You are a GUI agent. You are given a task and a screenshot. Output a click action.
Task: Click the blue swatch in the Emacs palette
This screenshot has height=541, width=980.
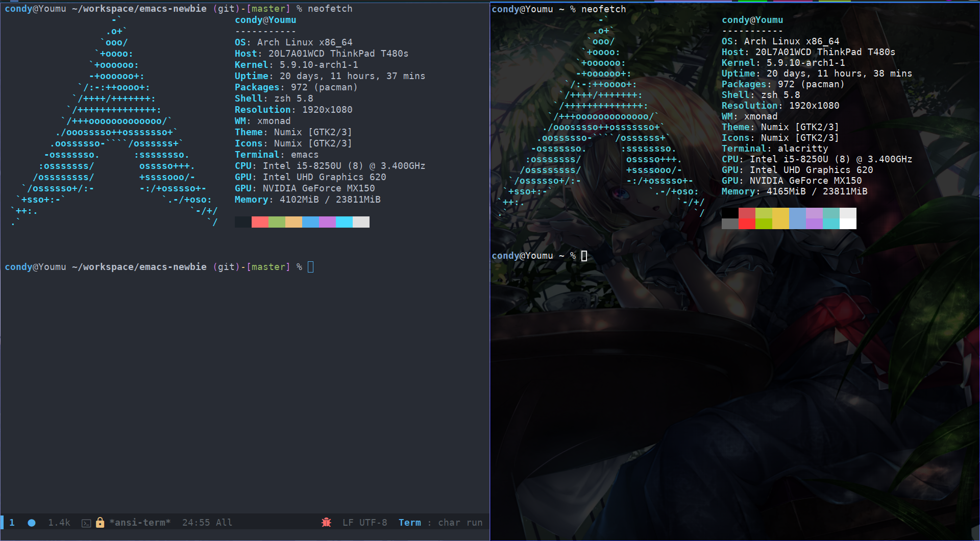tap(310, 222)
